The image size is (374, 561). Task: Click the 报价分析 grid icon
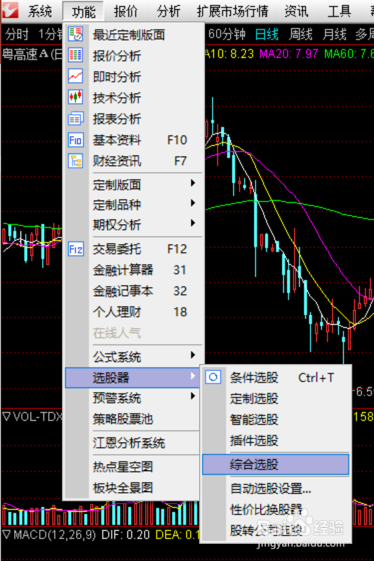click(x=76, y=55)
